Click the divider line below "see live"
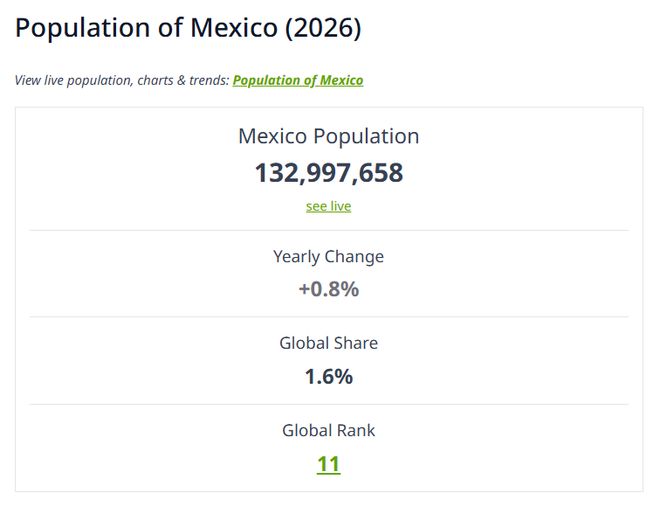The image size is (660, 507). (328, 230)
